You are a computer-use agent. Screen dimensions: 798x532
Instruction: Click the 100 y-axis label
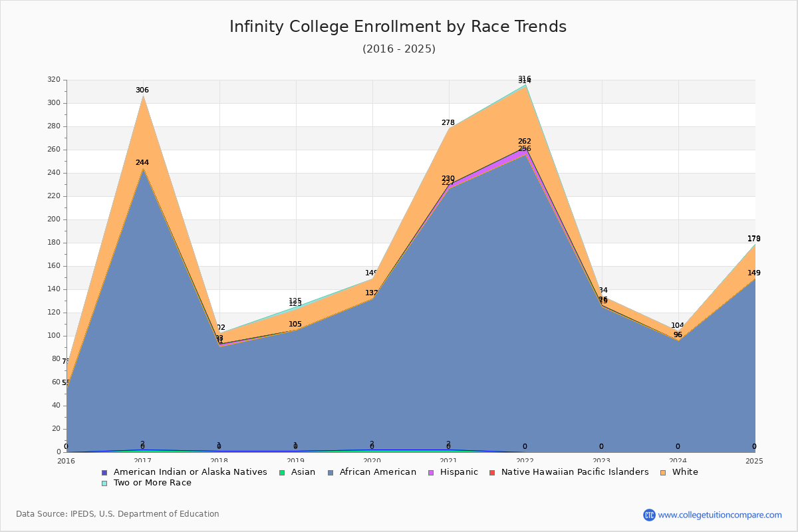pyautogui.click(x=54, y=336)
